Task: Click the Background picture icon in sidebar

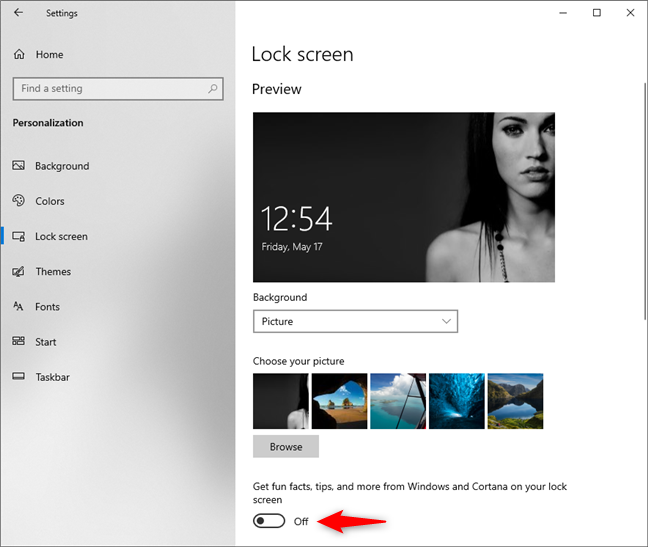Action: pos(19,166)
